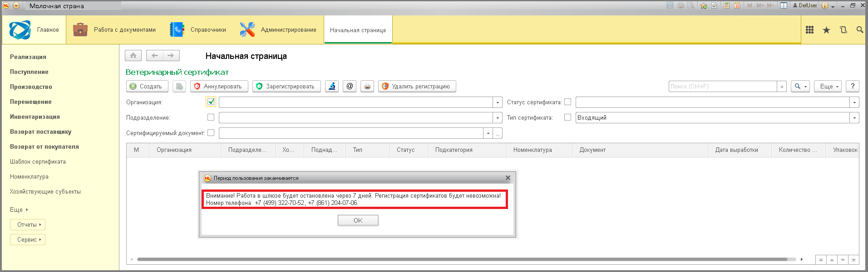Click the microscope icon in the toolbar
Image resolution: width=868 pixels, height=272 pixels.
332,86
